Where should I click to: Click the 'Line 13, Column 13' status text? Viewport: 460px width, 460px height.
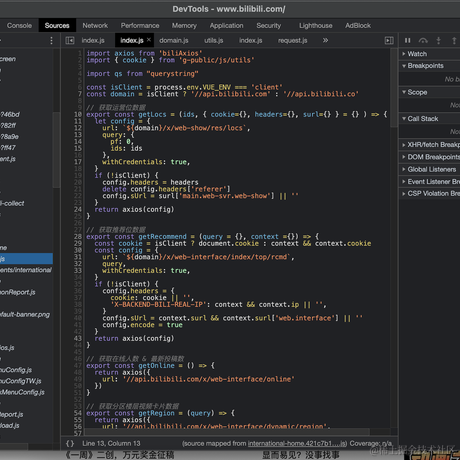point(111,443)
